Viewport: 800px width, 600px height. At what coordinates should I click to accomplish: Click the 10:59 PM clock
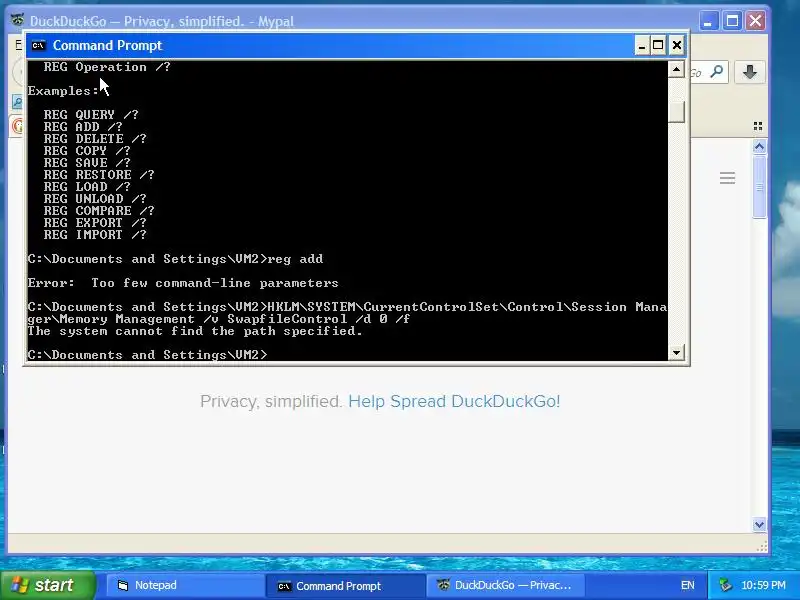pyautogui.click(x=763, y=585)
